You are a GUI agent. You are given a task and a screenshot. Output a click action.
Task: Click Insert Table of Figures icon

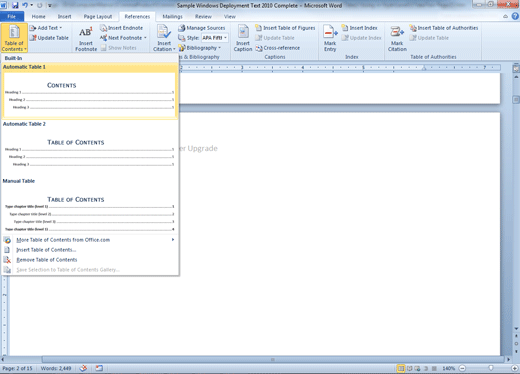pos(259,28)
